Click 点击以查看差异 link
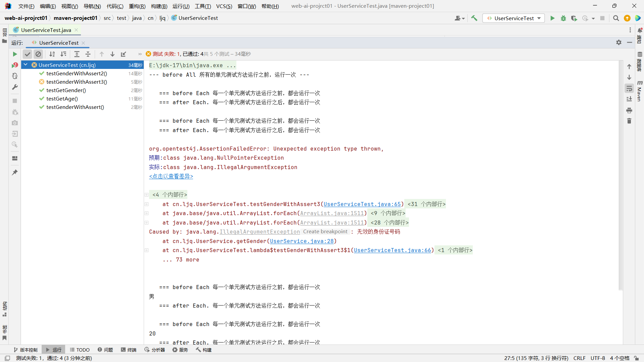Screen dimensions: 644x362 point(171,176)
